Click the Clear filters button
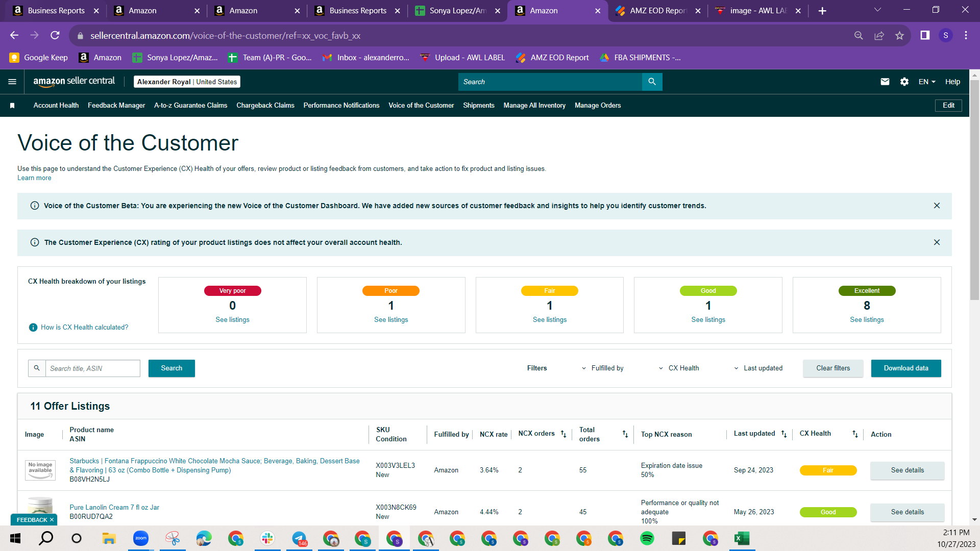The width and height of the screenshot is (980, 551). pyautogui.click(x=833, y=368)
